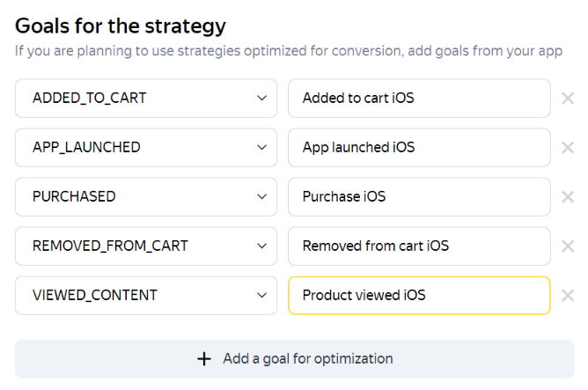Click the Product viewed iOS input
The image size is (588, 390).
pyautogui.click(x=418, y=296)
